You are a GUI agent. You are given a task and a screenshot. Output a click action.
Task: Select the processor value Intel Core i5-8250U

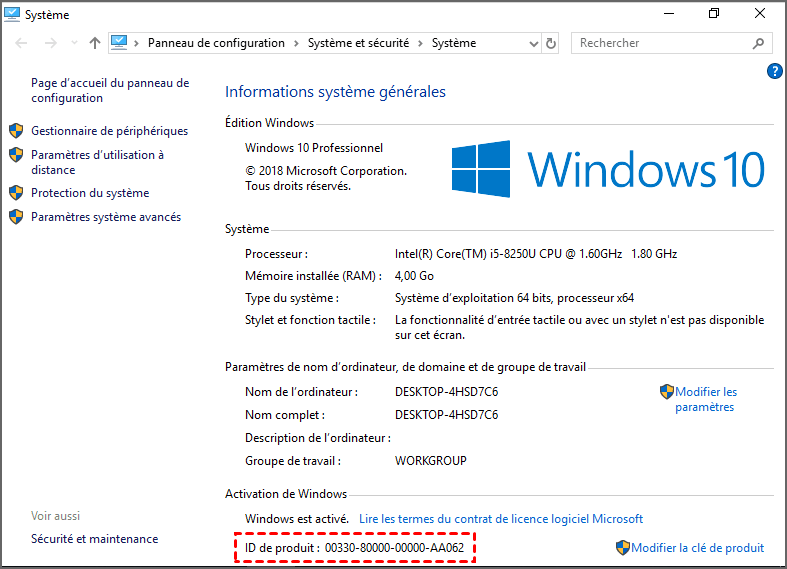[x=536, y=254]
